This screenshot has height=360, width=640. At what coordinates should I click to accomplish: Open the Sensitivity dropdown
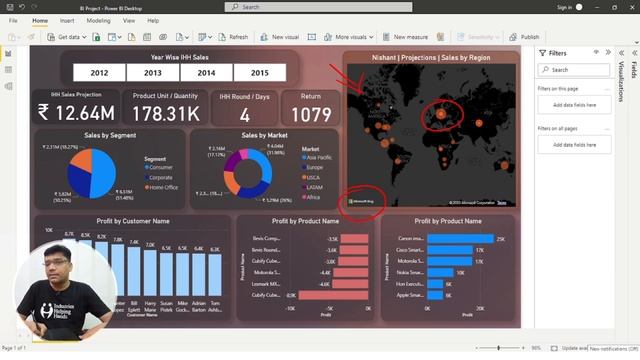pyautogui.click(x=479, y=37)
